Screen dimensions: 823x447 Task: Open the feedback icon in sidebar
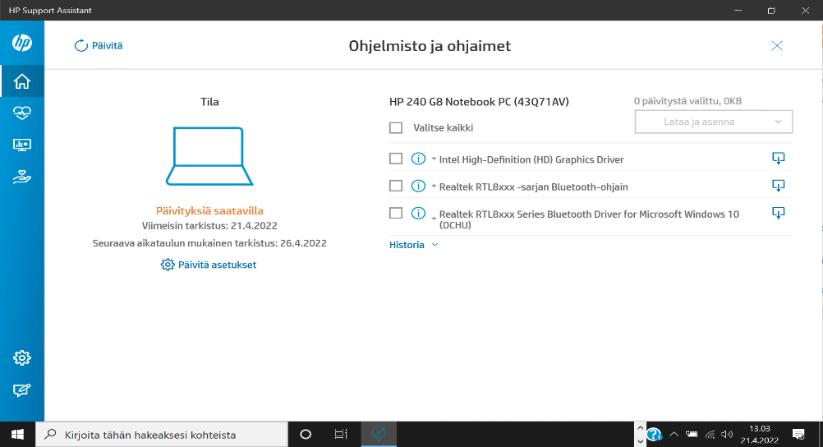click(22, 390)
